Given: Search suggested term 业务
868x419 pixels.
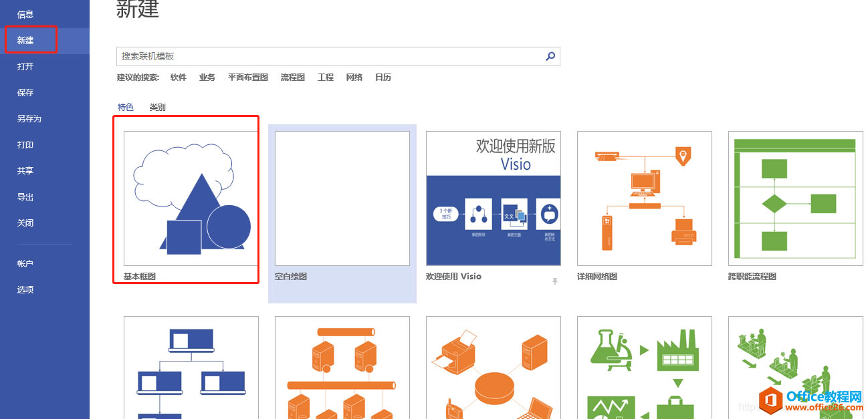Looking at the screenshot, I should [x=207, y=78].
